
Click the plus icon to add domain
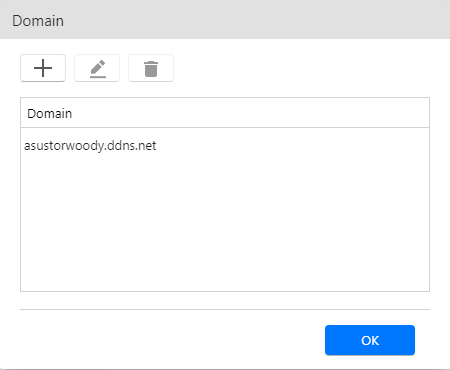(x=43, y=68)
